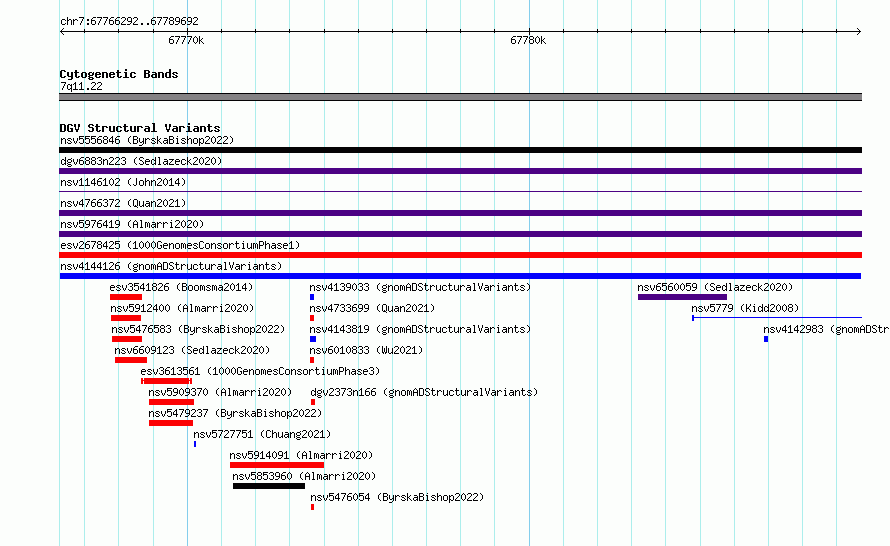
Task: Click nsv5476583 (ByrskaBishop2022) label
Action: point(198,329)
